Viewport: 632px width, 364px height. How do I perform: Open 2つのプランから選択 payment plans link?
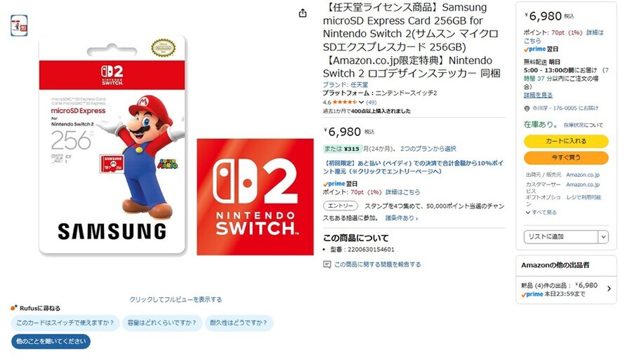[428, 149]
